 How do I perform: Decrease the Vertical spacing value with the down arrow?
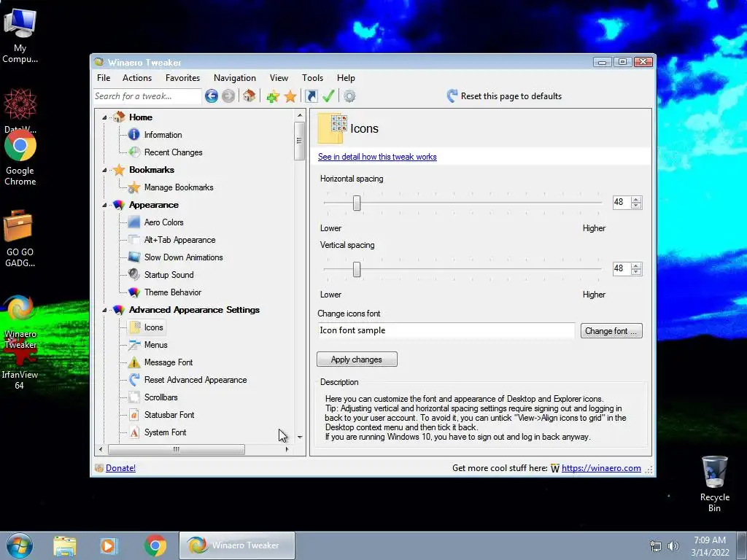coord(636,271)
